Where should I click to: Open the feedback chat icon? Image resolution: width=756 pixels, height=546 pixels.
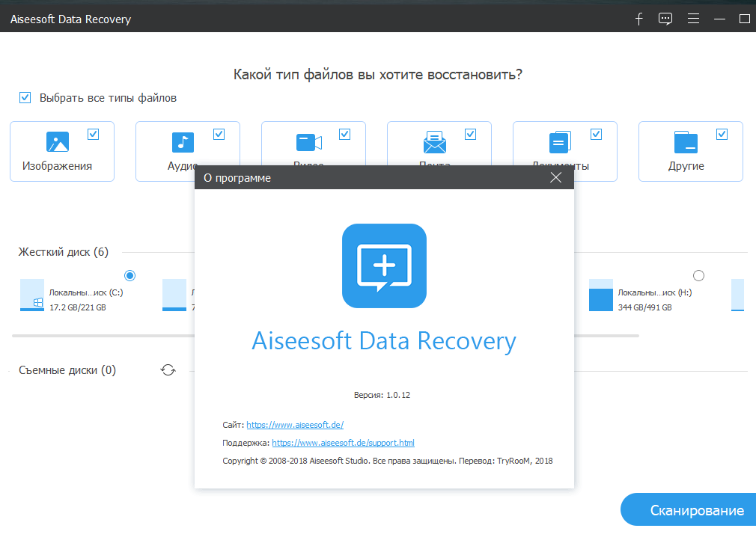pos(665,19)
